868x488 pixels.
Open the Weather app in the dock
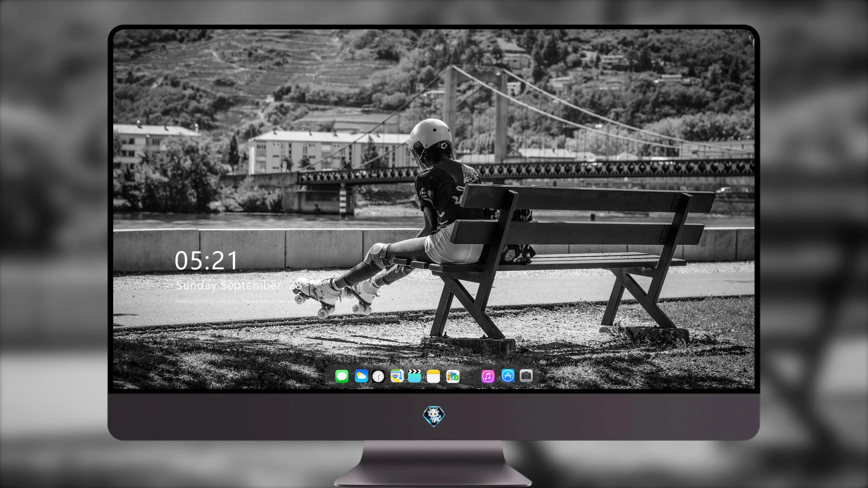(361, 376)
